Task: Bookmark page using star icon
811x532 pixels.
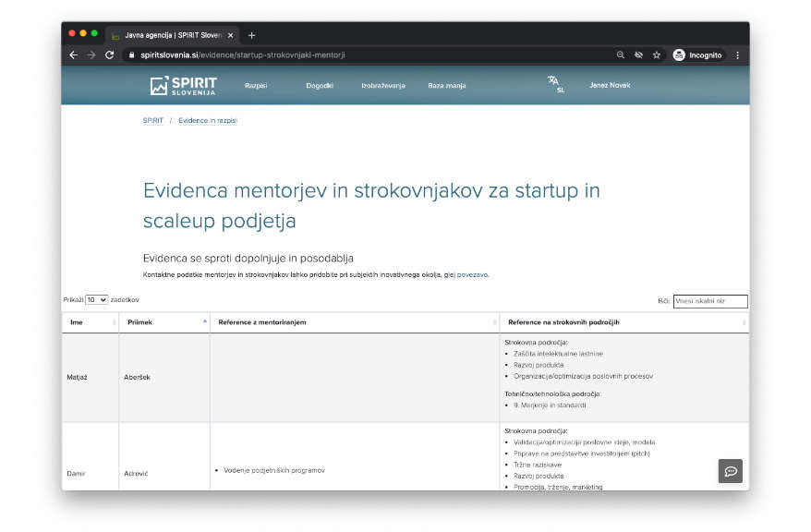Action: tap(657, 55)
